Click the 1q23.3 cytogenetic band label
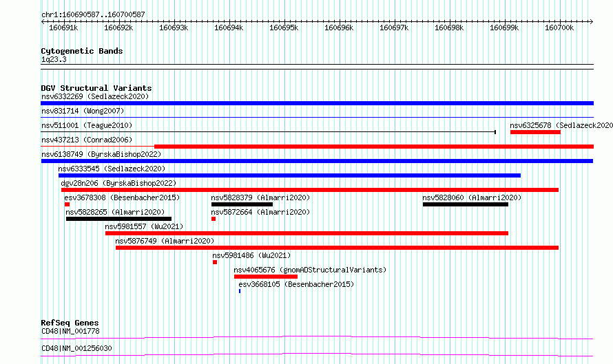The height and width of the screenshot is (364, 613). (x=54, y=60)
